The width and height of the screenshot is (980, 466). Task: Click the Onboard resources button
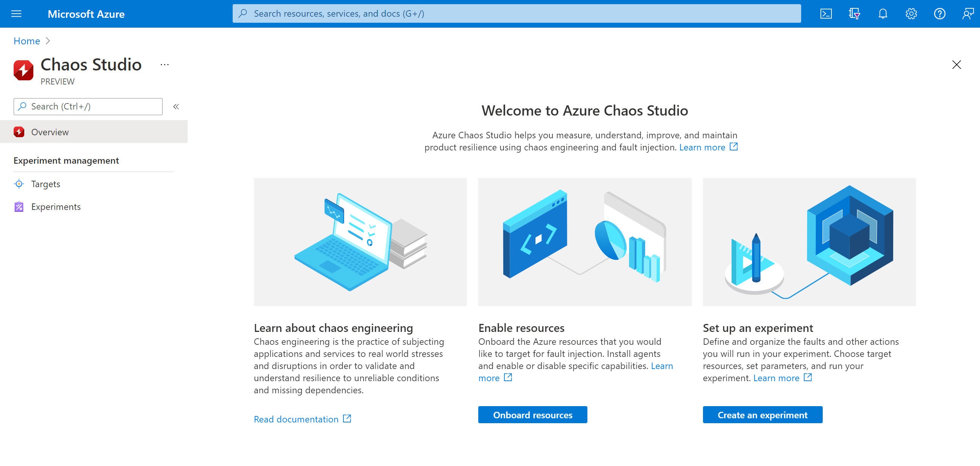[532, 414]
